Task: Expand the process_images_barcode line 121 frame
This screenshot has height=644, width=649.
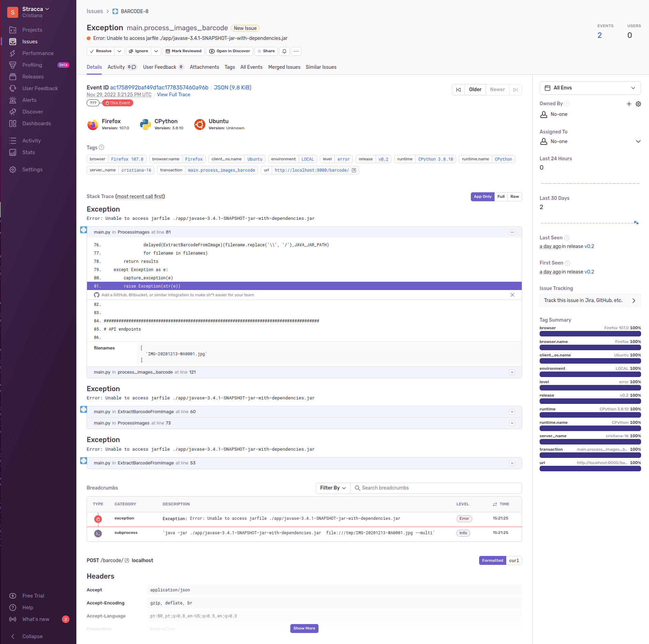Action: (512, 372)
